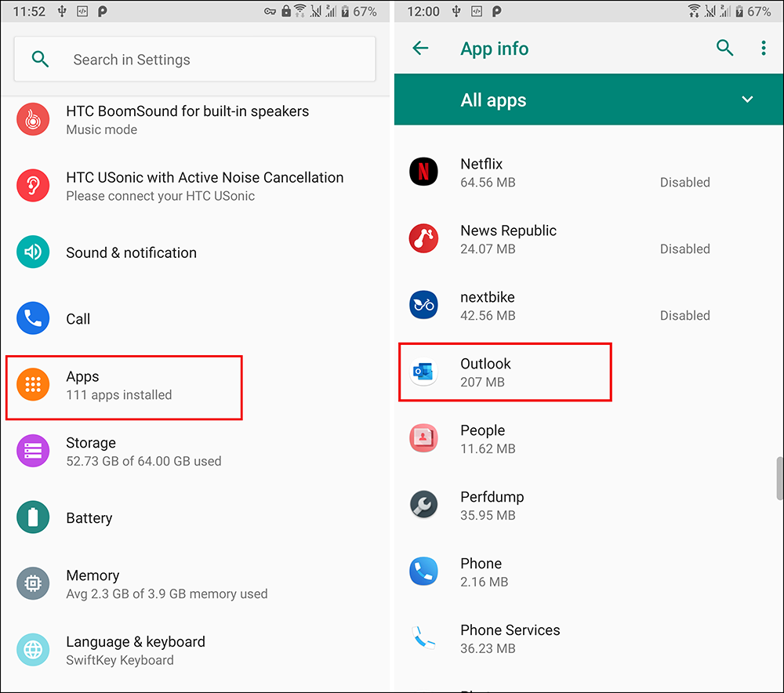
Task: Tap the Phone Services handset icon
Action: (x=423, y=637)
